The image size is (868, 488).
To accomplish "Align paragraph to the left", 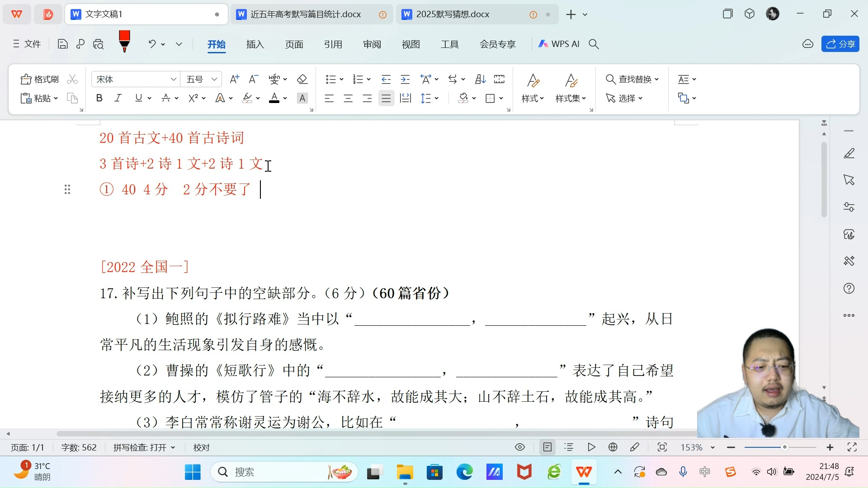I will 329,98.
